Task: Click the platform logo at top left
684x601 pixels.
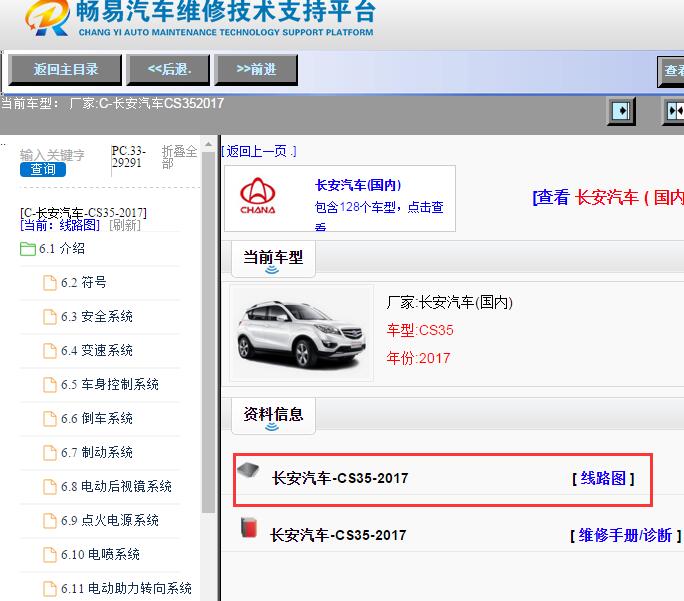Action: coord(47,17)
